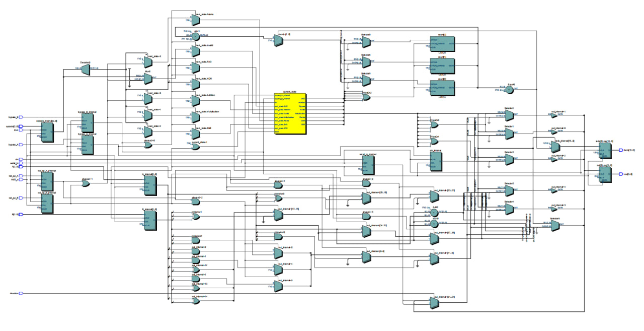This screenshot has height=331, width=644.
Task: Click the Mux0 symbol near next_state outputs
Action: (147, 77)
